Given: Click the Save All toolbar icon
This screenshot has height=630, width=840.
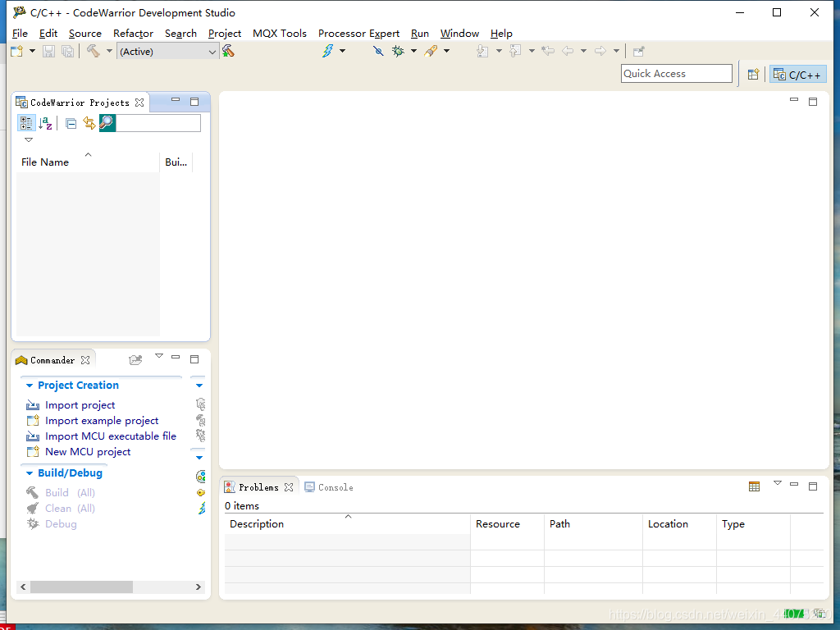Looking at the screenshot, I should [x=68, y=52].
